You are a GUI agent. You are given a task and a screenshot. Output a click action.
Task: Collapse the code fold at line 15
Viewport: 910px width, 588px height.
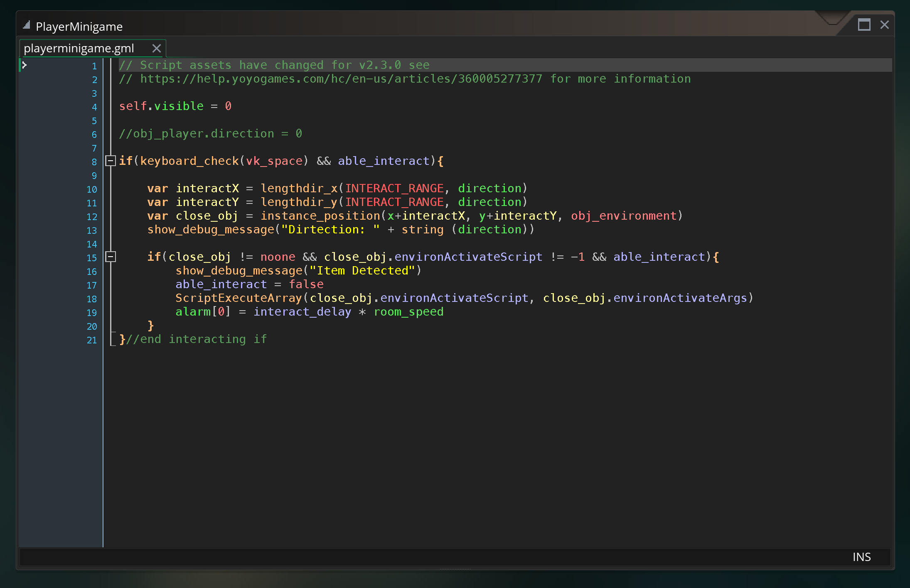point(110,257)
